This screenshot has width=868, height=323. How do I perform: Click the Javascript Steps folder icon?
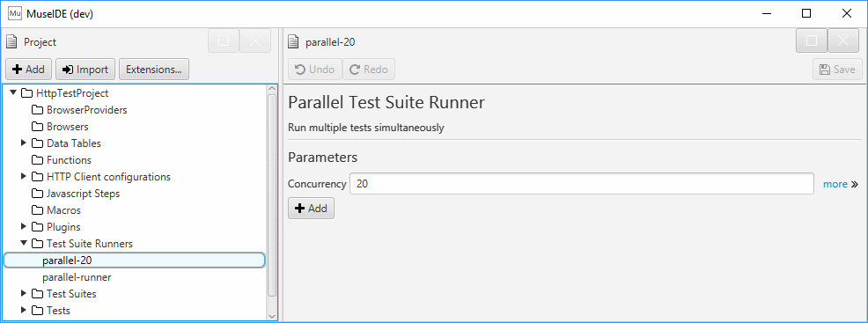pyautogui.click(x=37, y=194)
